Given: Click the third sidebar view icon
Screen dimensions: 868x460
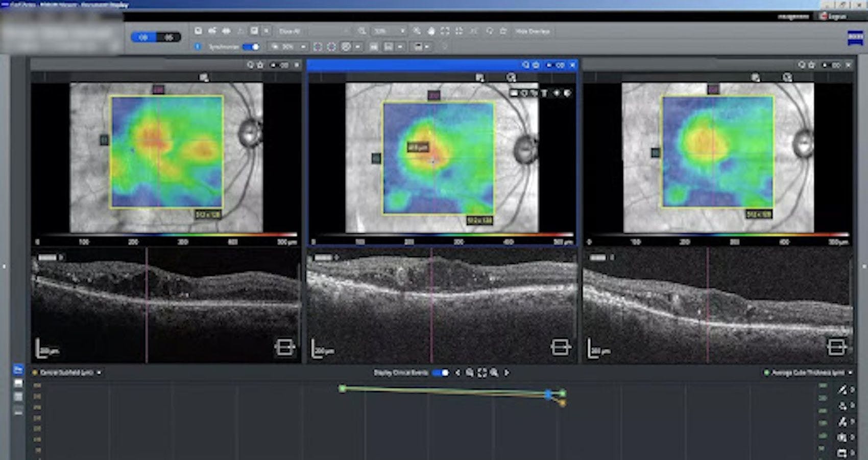Looking at the screenshot, I should point(18,397).
